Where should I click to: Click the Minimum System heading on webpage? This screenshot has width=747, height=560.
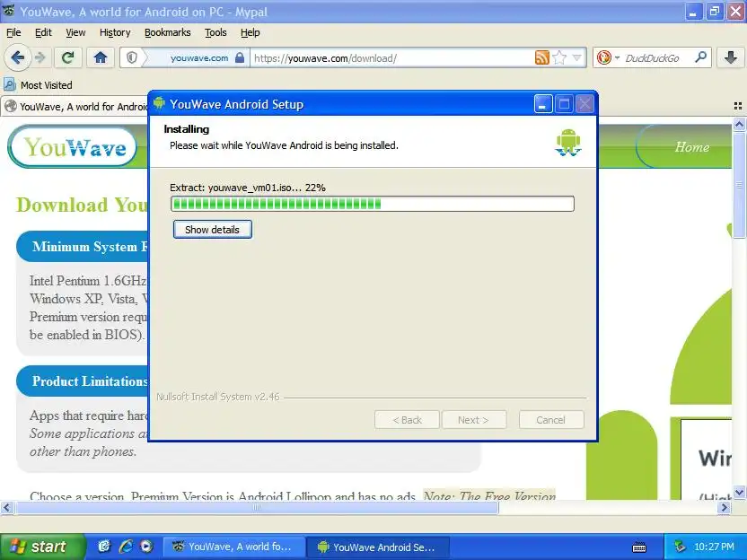point(90,247)
